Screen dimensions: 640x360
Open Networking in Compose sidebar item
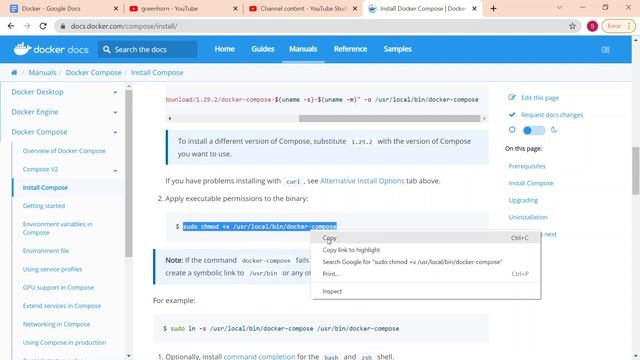point(56,324)
